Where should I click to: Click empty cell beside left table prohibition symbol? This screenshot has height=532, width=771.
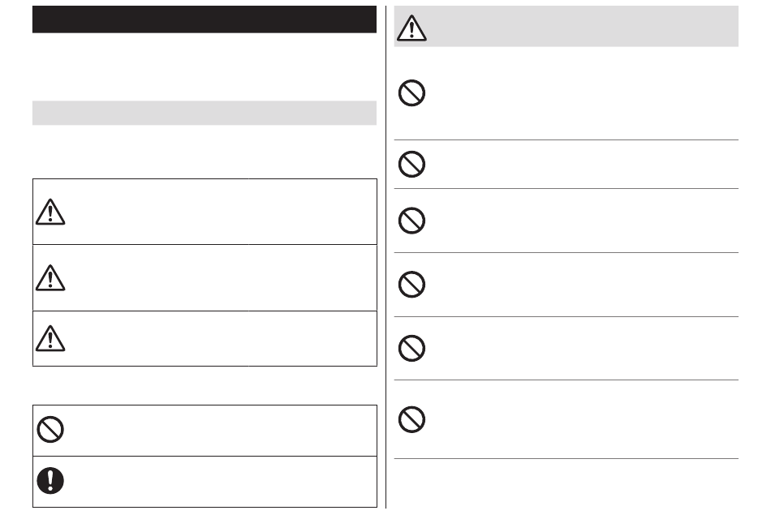222,431
